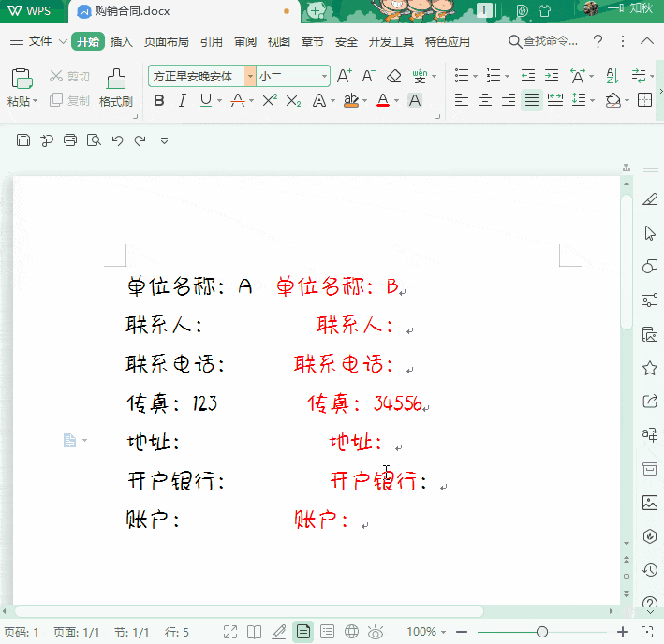Toggle bold formatting

159,101
